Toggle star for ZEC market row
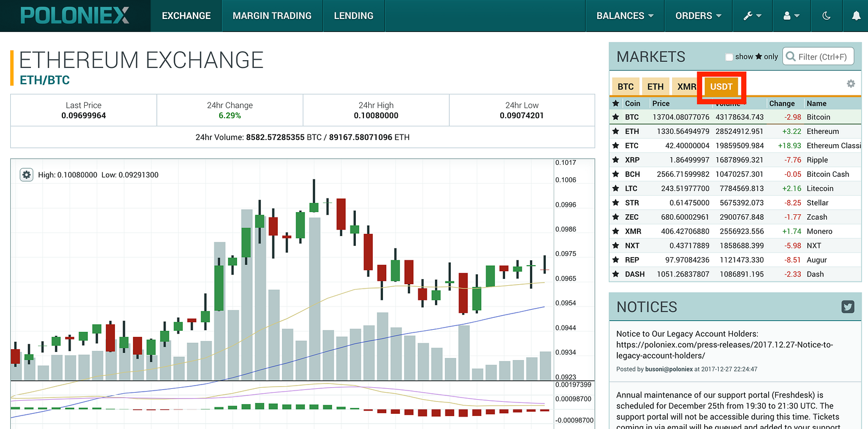 tap(616, 217)
